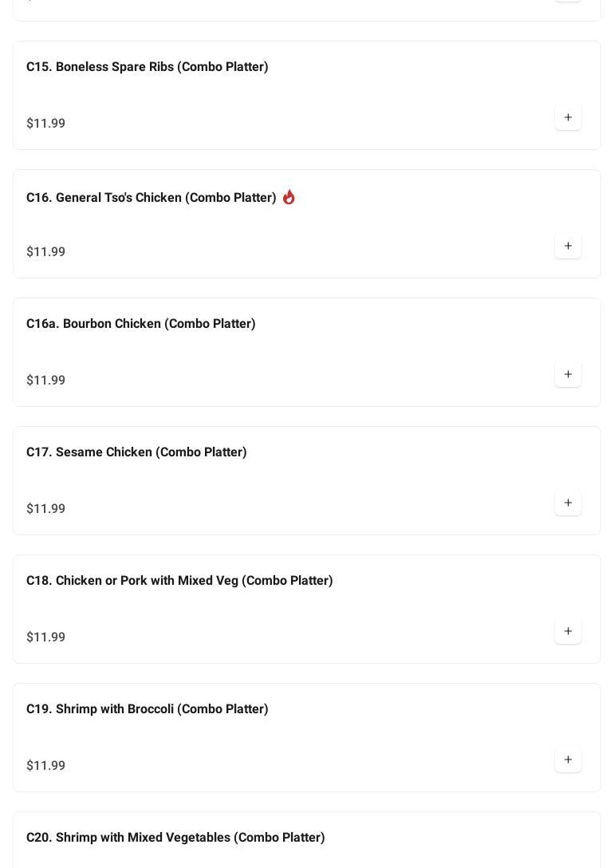
Task: Click the Bourbon Chicken $11.99 price
Action: (x=46, y=381)
